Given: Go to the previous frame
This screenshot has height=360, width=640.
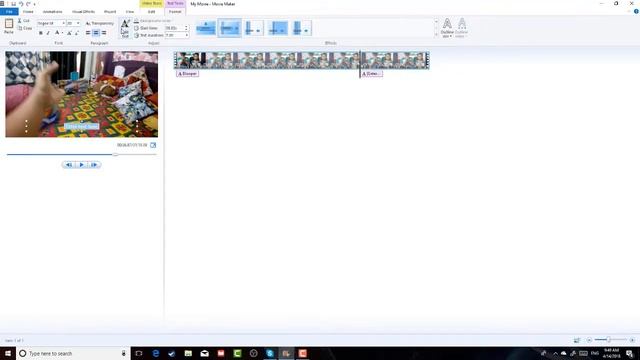Looking at the screenshot, I should pos(69,164).
